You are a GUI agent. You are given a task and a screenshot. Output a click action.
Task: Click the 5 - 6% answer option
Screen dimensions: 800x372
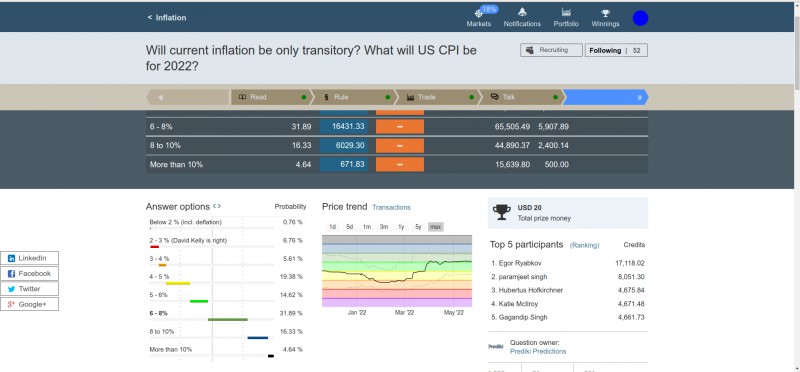click(x=158, y=295)
